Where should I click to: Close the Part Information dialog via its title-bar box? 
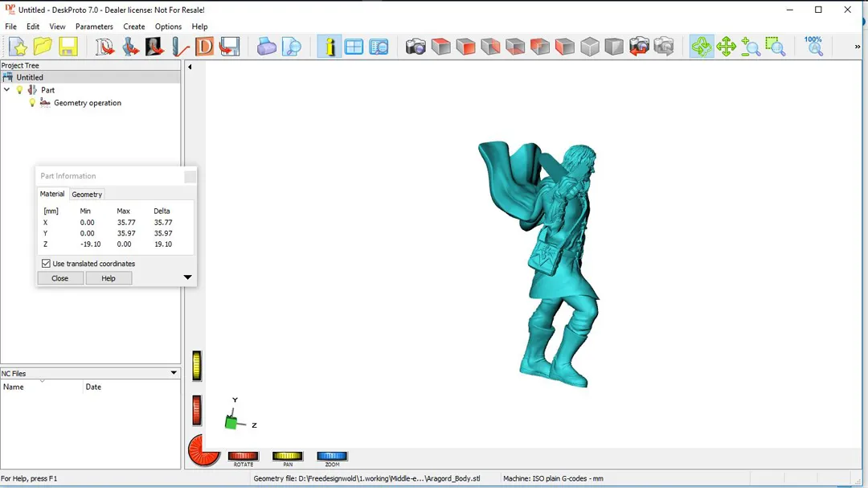point(190,176)
